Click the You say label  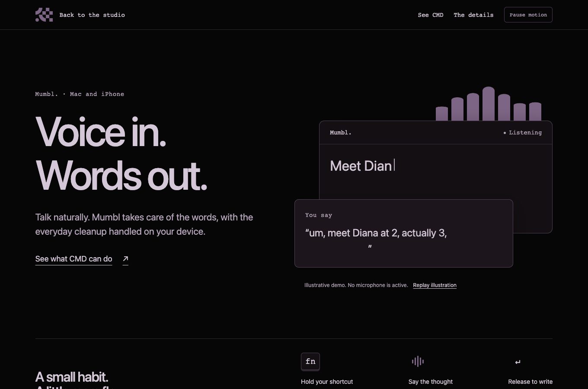[x=319, y=215]
